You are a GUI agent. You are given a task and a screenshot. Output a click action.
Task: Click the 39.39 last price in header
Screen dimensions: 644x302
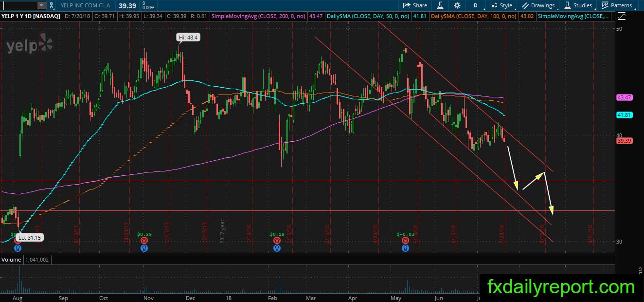(126, 5)
